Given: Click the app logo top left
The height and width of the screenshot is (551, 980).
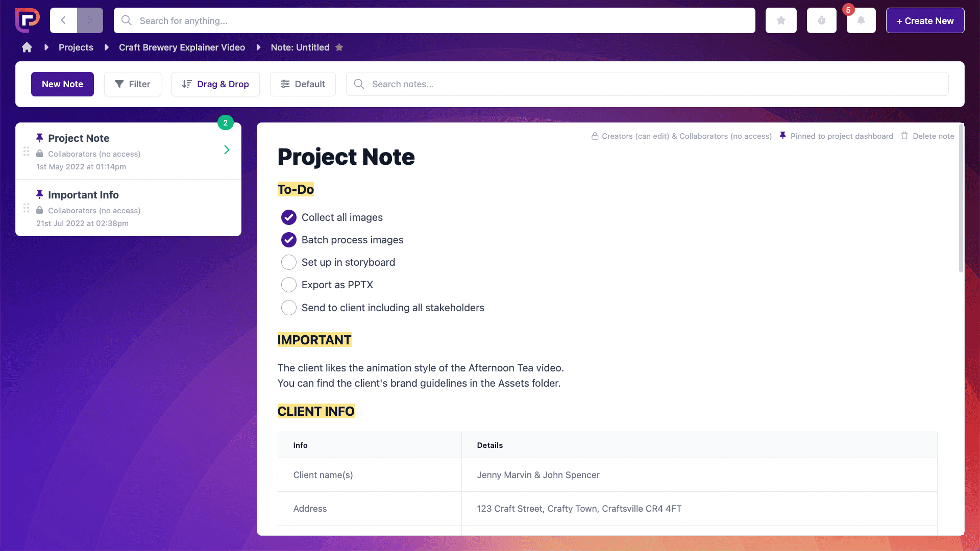Looking at the screenshot, I should click(27, 20).
